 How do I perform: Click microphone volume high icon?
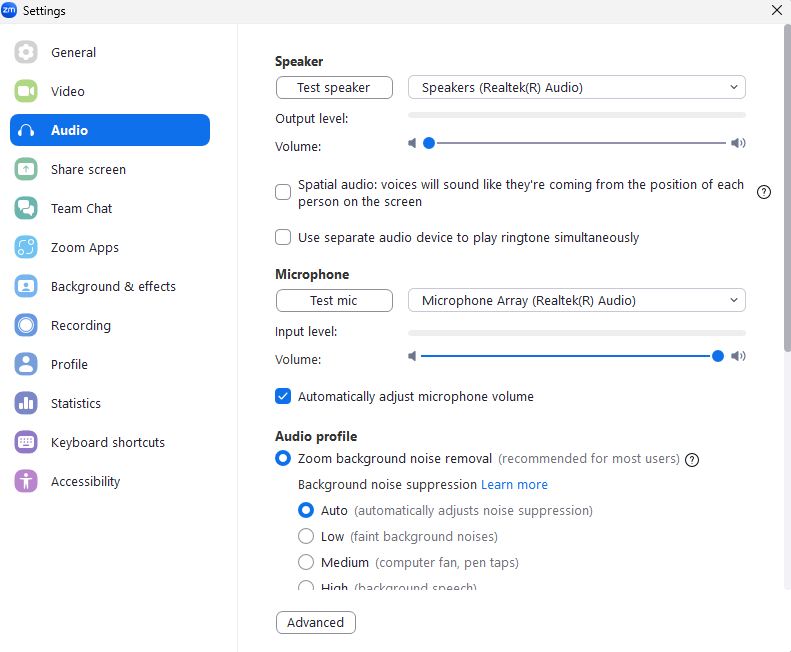tap(738, 356)
